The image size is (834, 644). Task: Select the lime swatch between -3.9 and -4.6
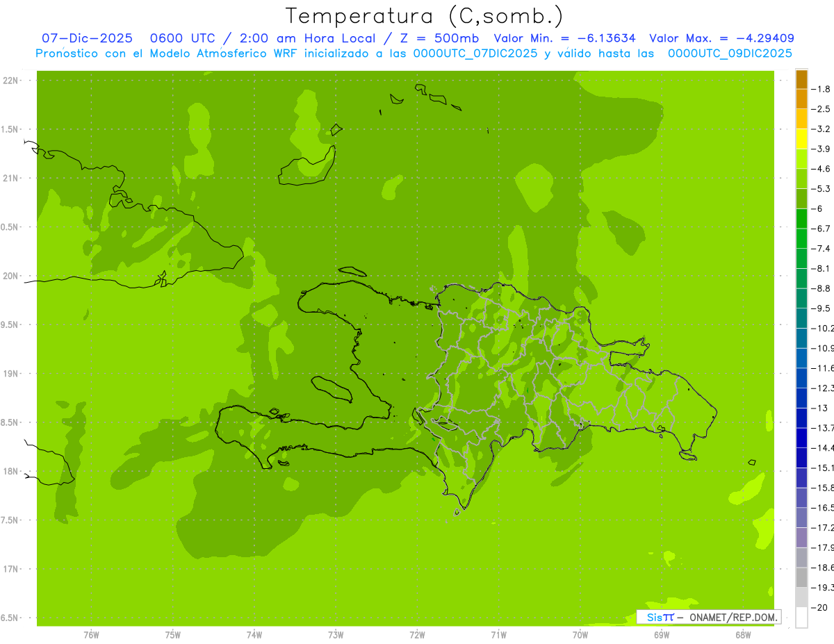click(x=801, y=158)
